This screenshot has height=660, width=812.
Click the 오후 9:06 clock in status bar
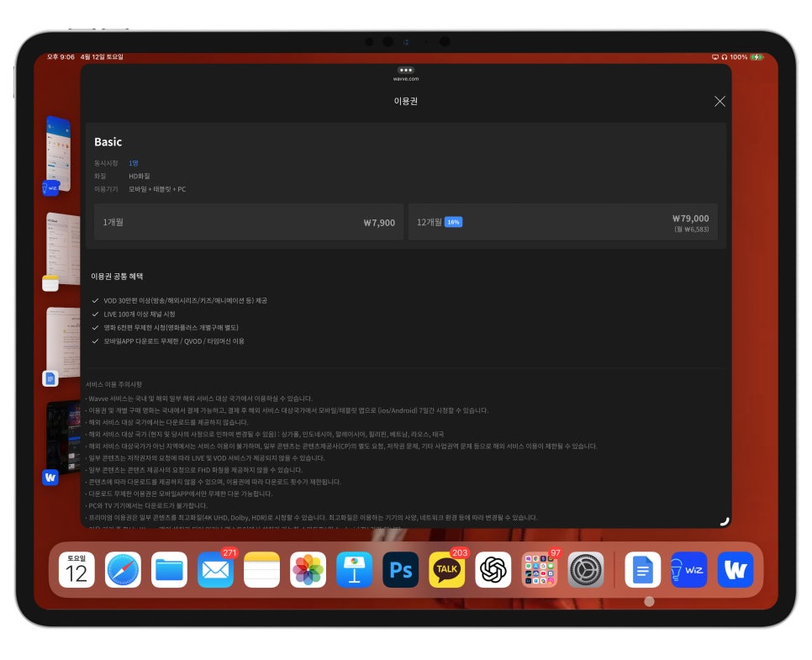(61, 57)
